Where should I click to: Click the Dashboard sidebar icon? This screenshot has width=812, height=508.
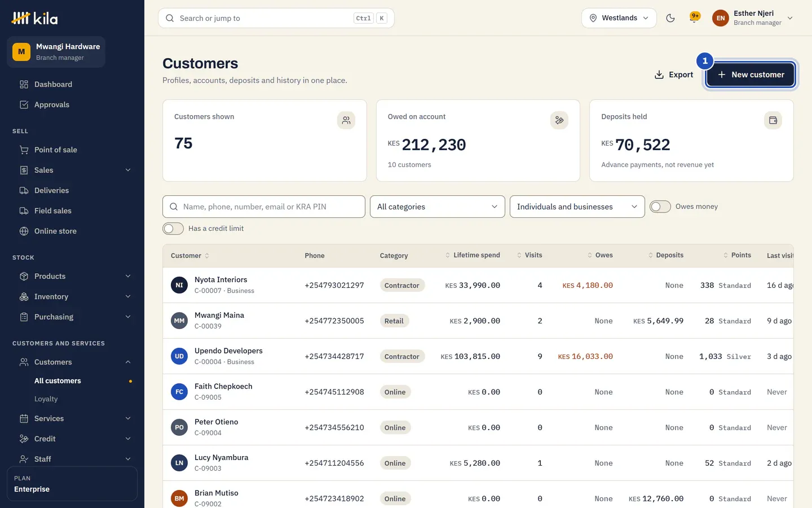click(x=24, y=84)
